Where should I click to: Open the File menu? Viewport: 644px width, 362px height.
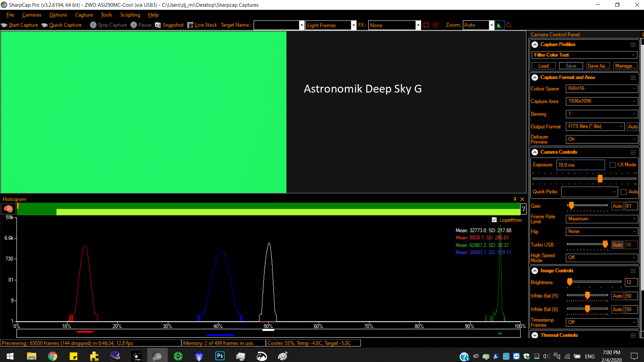(10, 15)
